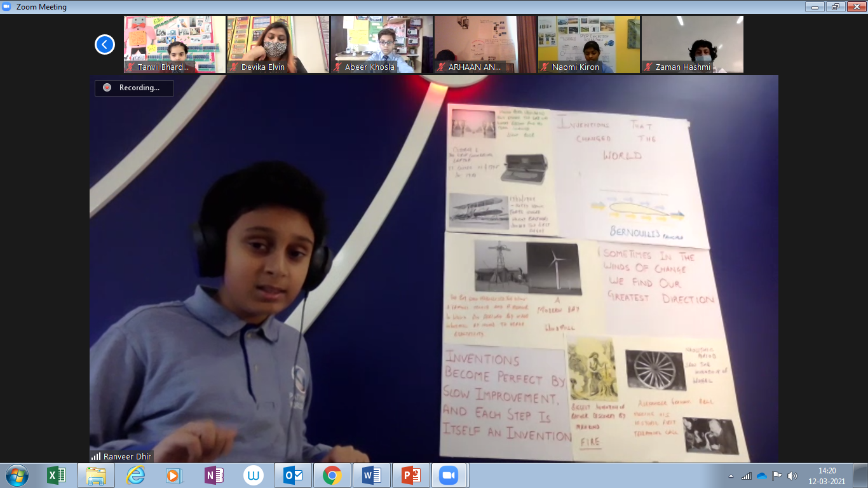Open the Webex taskbar icon
Screen dimensions: 868x488
click(254, 475)
